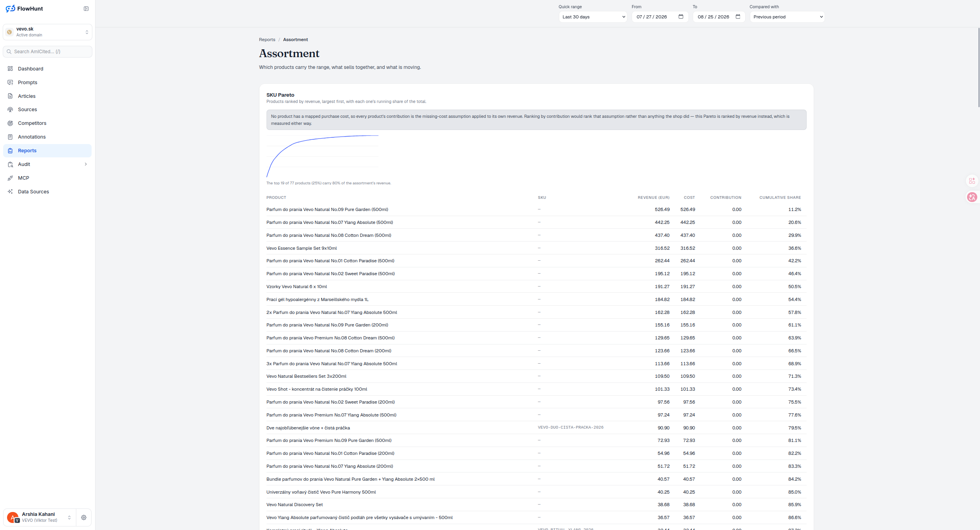This screenshot has height=530, width=980.
Task: Click the SKU Pareto cumulative curve chart
Action: [x=322, y=156]
